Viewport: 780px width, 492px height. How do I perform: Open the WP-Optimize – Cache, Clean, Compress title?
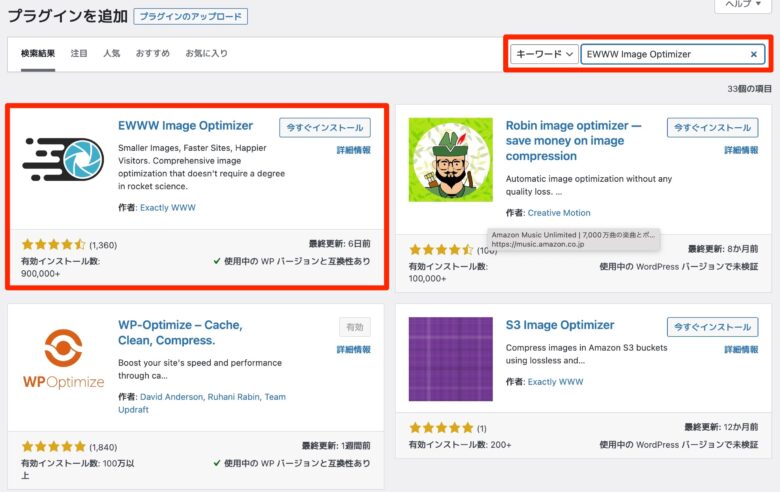click(180, 333)
